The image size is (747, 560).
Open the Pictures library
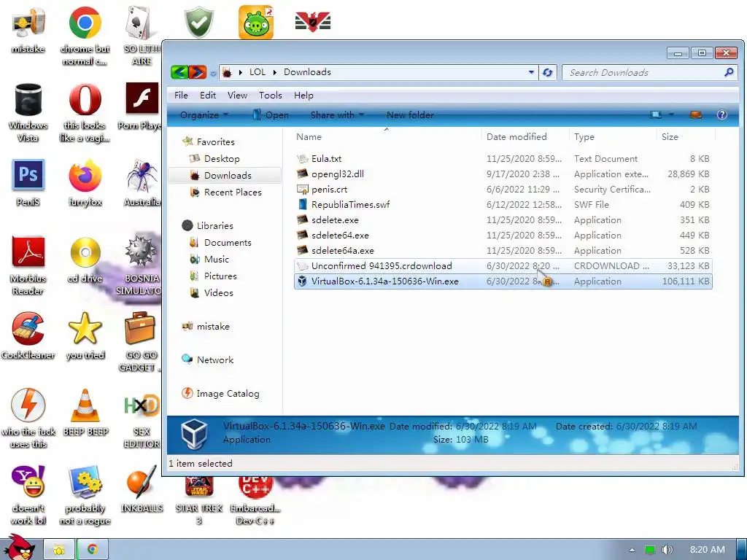click(x=213, y=276)
